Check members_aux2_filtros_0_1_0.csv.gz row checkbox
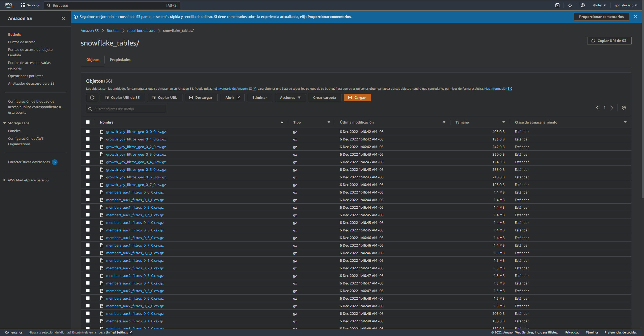This screenshot has height=336, width=644. pyautogui.click(x=88, y=260)
